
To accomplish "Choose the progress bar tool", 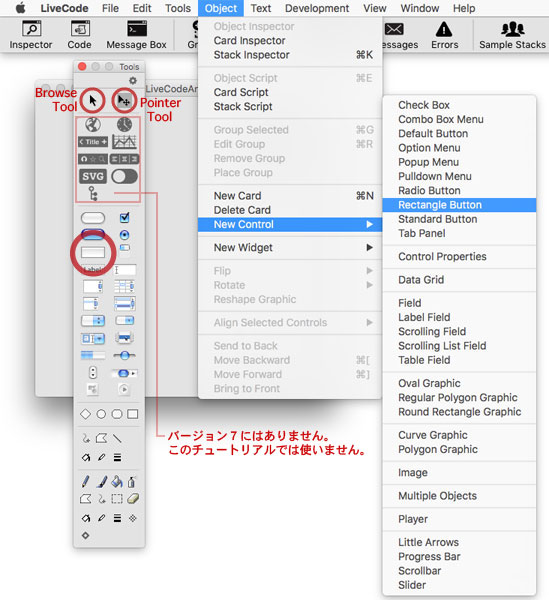I will coord(93,355).
